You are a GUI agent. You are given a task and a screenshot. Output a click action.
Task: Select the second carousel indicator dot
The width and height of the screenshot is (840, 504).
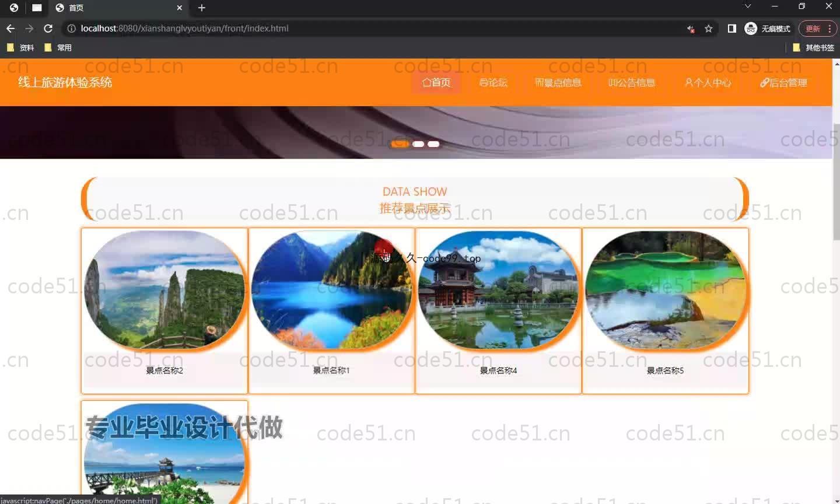click(x=418, y=143)
